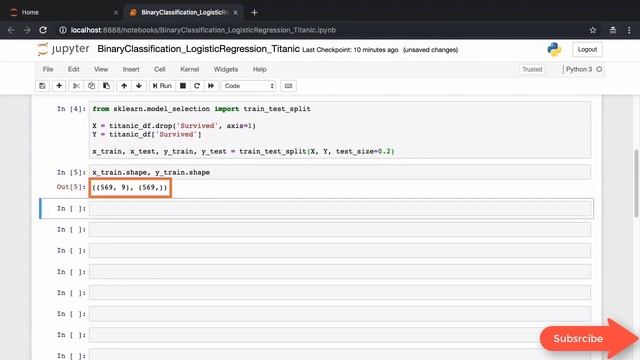The height and width of the screenshot is (360, 640).
Task: Open the Widgets menu
Action: tap(226, 69)
